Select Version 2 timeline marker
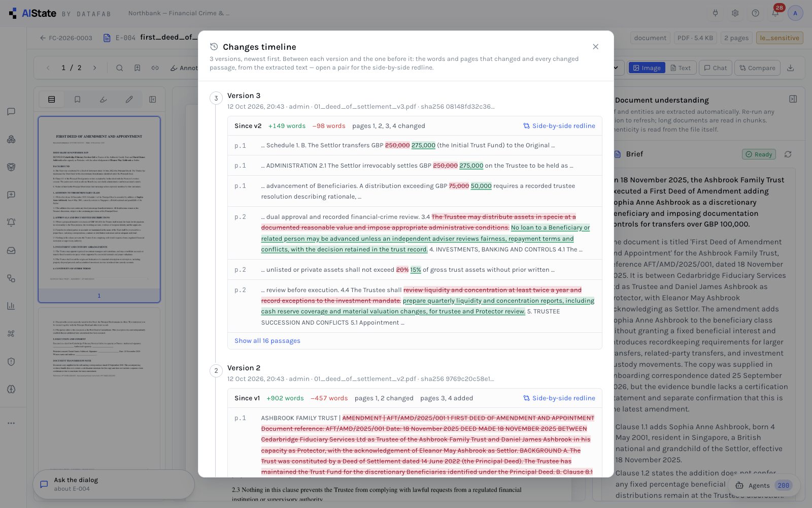Viewport: 812px width, 508px height. point(216,371)
